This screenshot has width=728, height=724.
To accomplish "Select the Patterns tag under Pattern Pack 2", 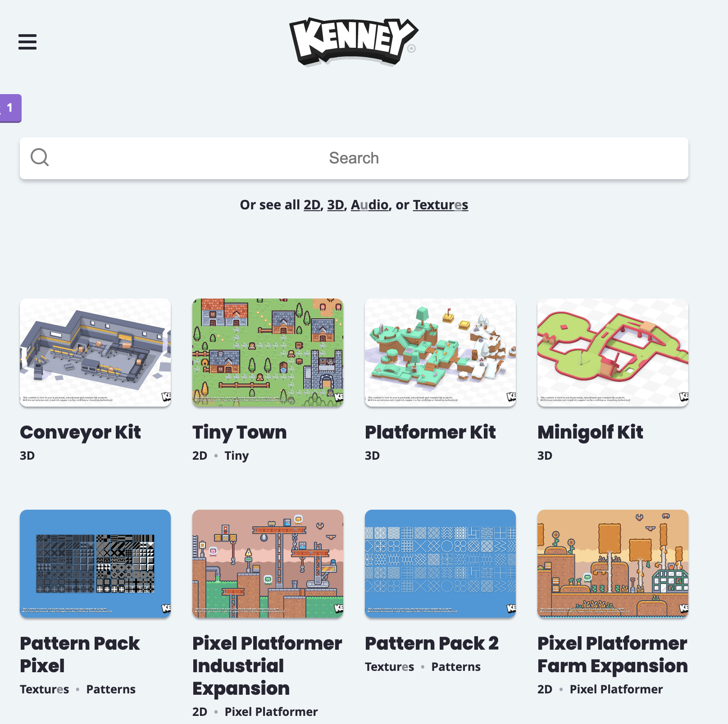I will 456,667.
